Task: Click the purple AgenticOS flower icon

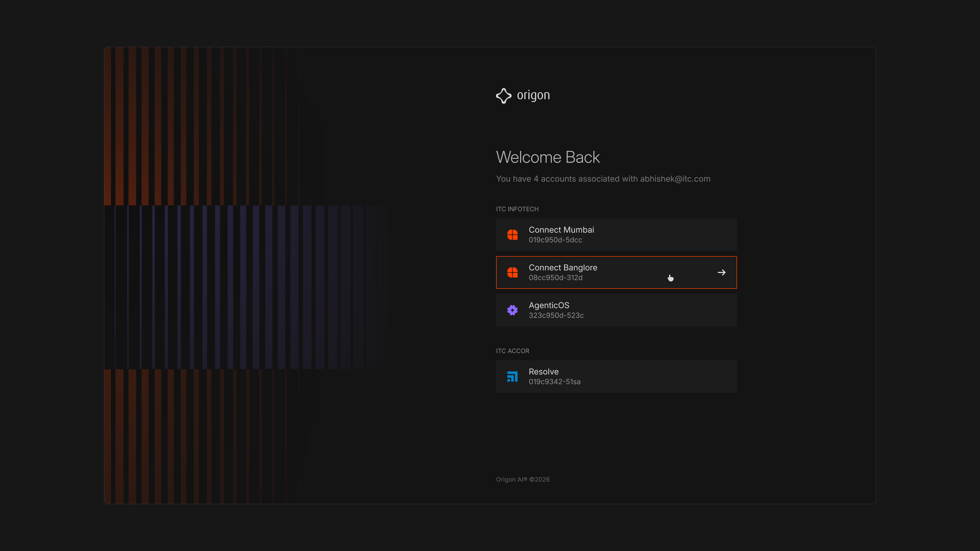Action: [x=512, y=310]
